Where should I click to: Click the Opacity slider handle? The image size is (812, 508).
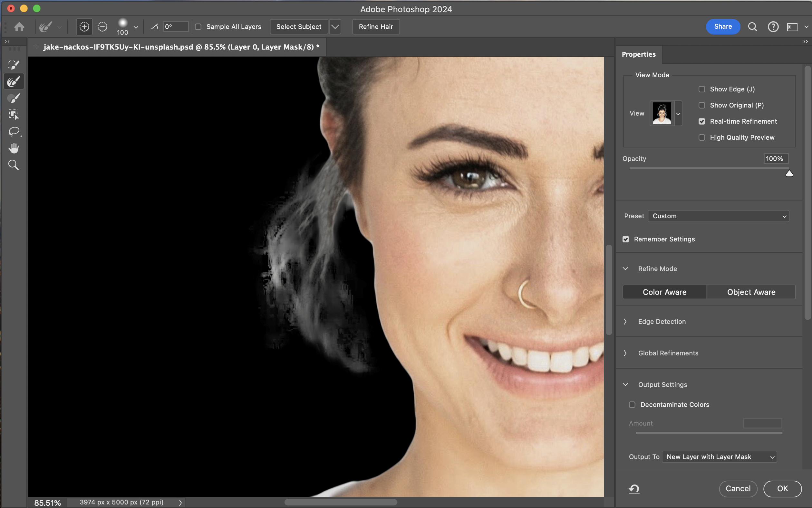789,174
